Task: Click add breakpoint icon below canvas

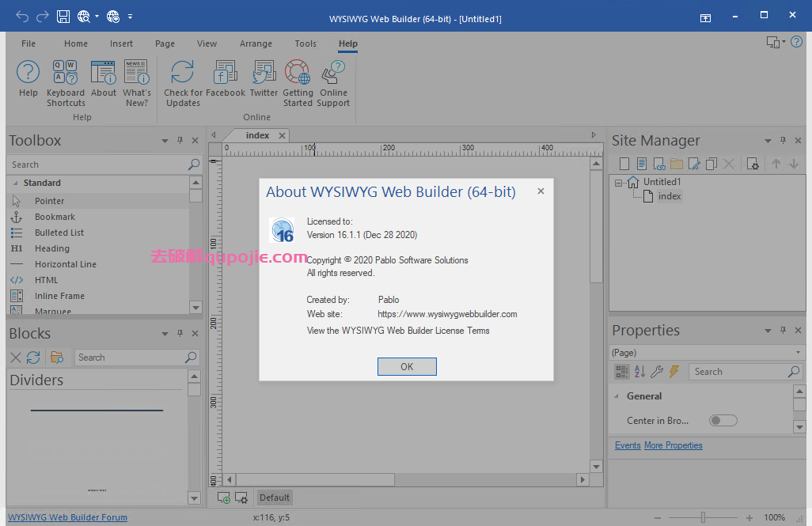Action: click(224, 498)
